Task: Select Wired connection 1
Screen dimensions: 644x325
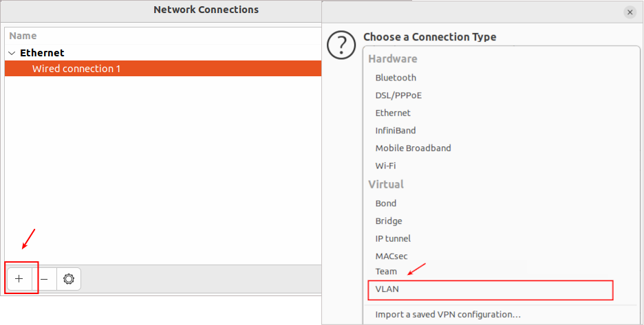Action: (76, 69)
